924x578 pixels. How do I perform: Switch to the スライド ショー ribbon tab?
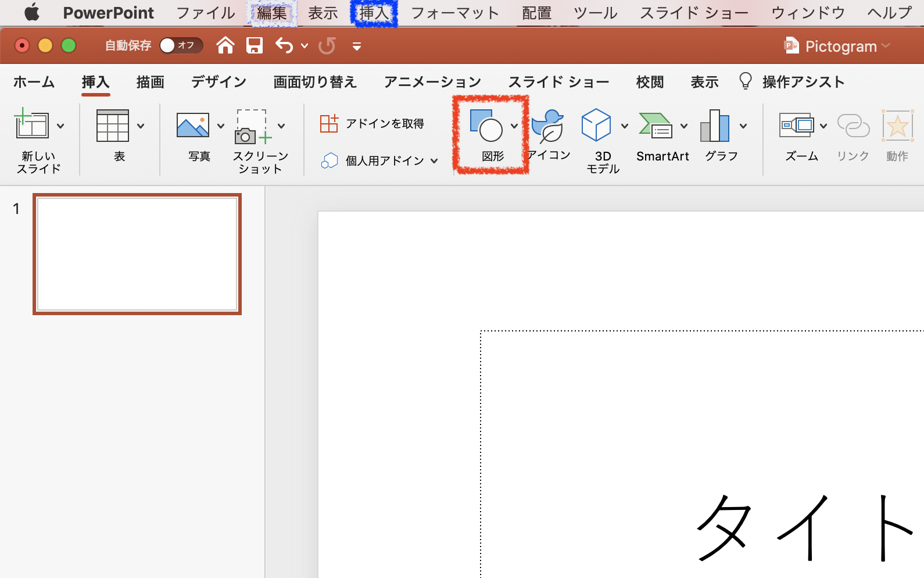[x=558, y=82]
